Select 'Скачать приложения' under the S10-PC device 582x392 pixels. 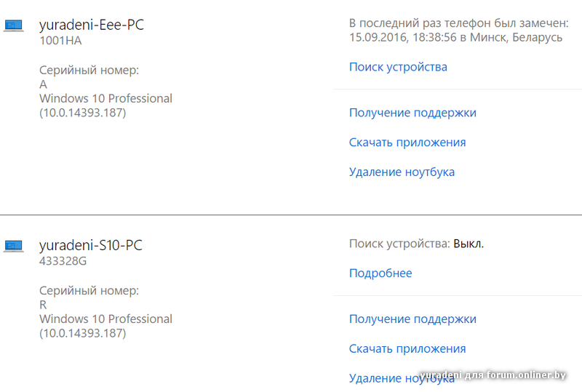click(x=407, y=348)
